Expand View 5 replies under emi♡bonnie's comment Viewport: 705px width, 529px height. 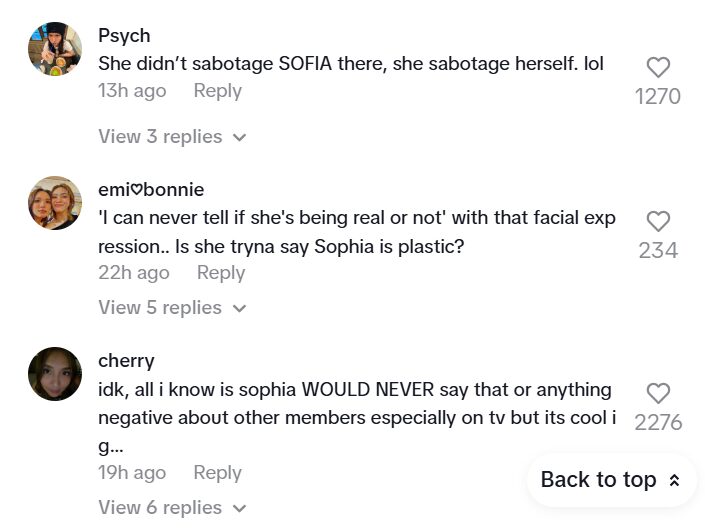[x=172, y=308]
